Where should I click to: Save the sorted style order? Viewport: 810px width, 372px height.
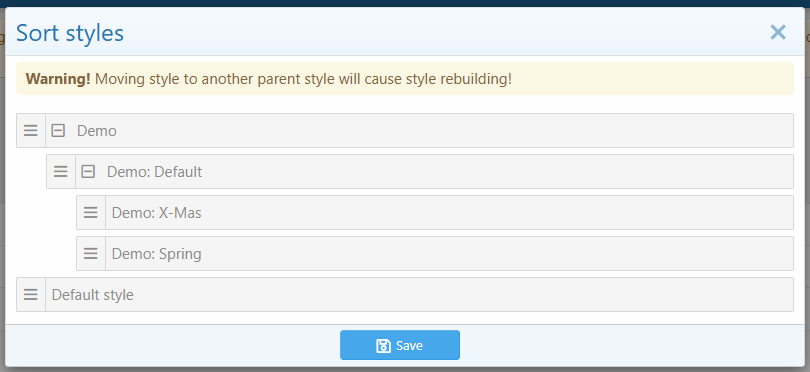[x=400, y=345]
